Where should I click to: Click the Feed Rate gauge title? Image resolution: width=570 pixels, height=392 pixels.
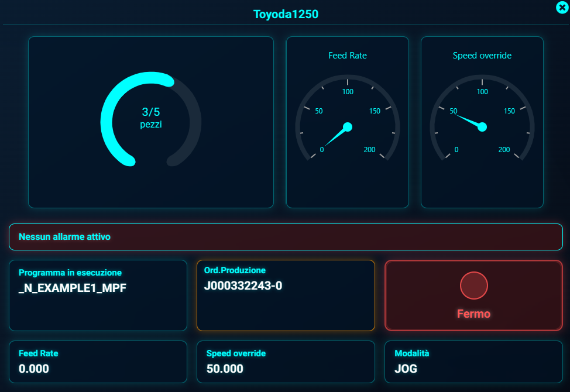pos(348,56)
